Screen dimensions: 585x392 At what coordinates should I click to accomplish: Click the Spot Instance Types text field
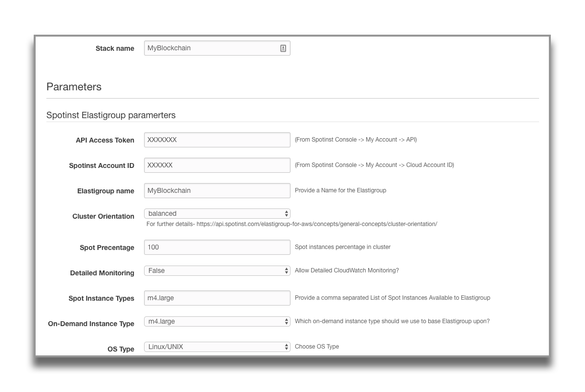click(x=217, y=298)
